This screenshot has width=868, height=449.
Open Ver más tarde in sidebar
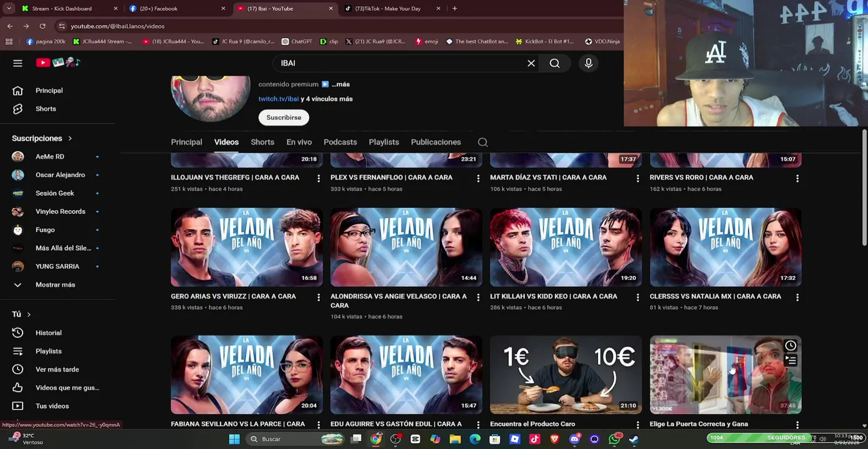[57, 370]
